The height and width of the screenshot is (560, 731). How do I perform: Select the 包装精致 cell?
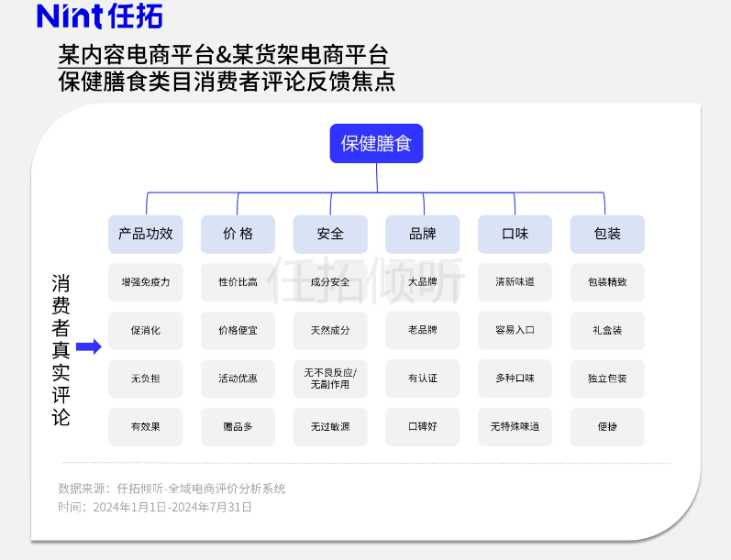click(x=607, y=282)
